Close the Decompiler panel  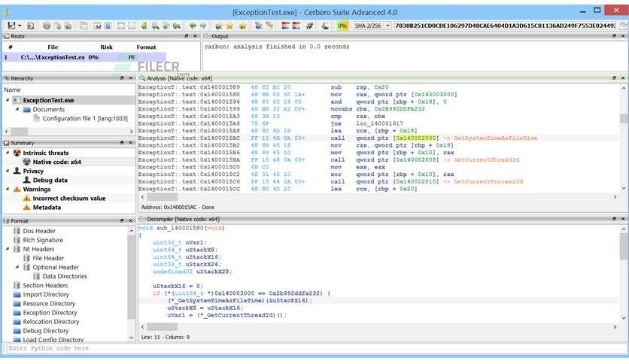[623, 219]
